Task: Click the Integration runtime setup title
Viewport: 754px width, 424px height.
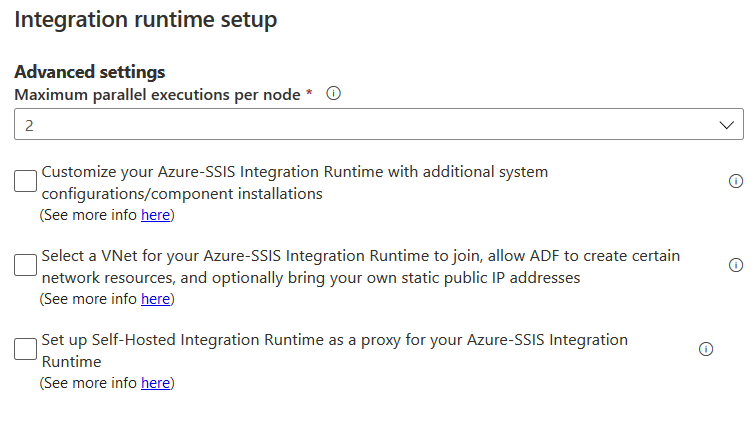Action: 146,19
